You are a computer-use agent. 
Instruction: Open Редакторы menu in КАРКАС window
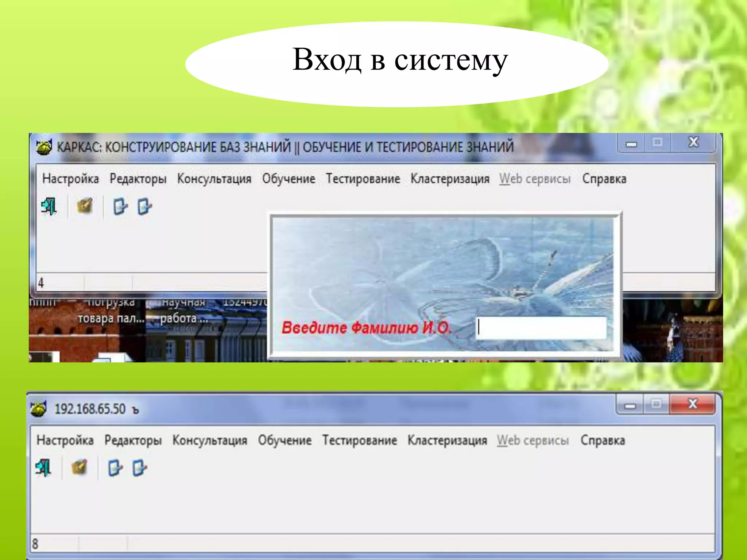pyautogui.click(x=138, y=179)
